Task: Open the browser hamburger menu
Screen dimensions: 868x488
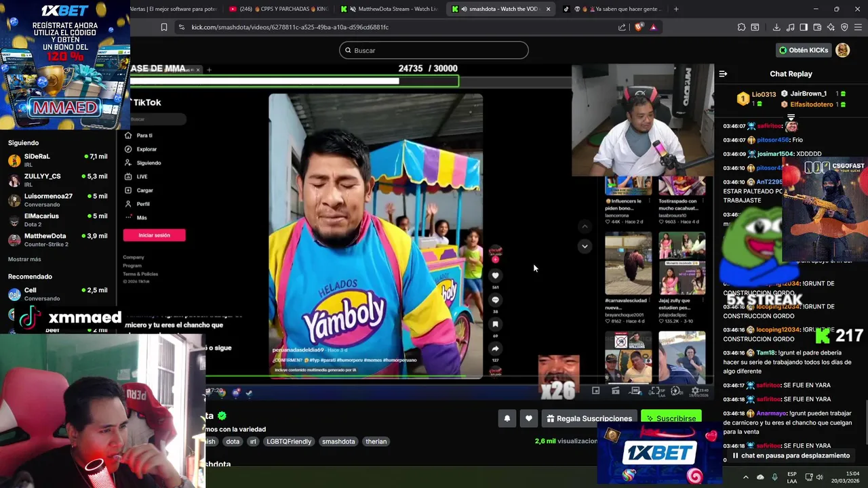Action: 858,27
